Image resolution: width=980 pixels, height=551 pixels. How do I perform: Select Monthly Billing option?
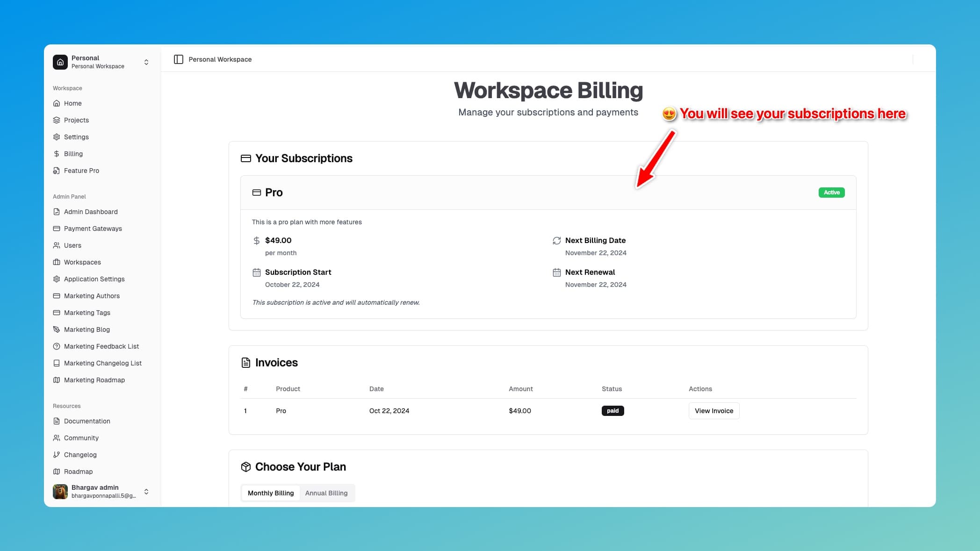coord(270,493)
